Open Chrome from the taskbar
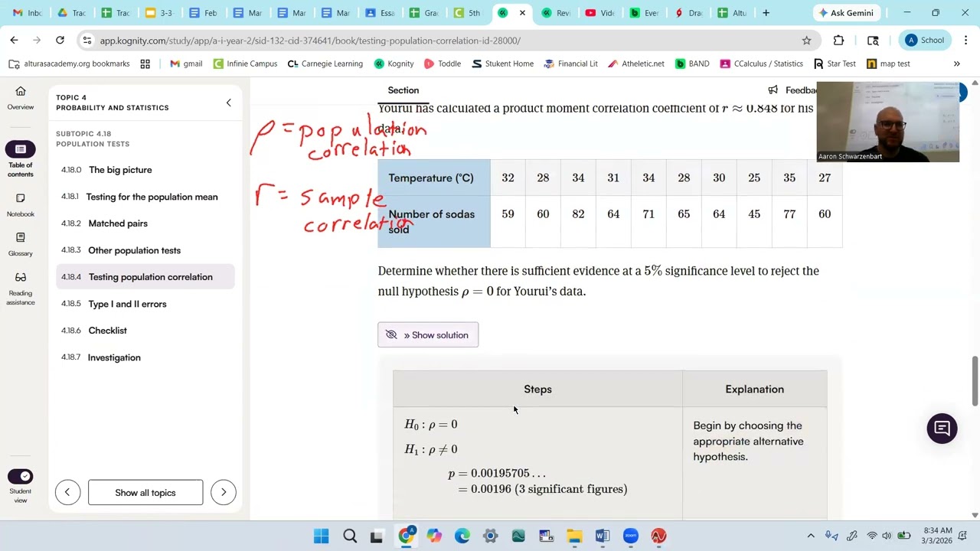The image size is (980, 551). (406, 536)
